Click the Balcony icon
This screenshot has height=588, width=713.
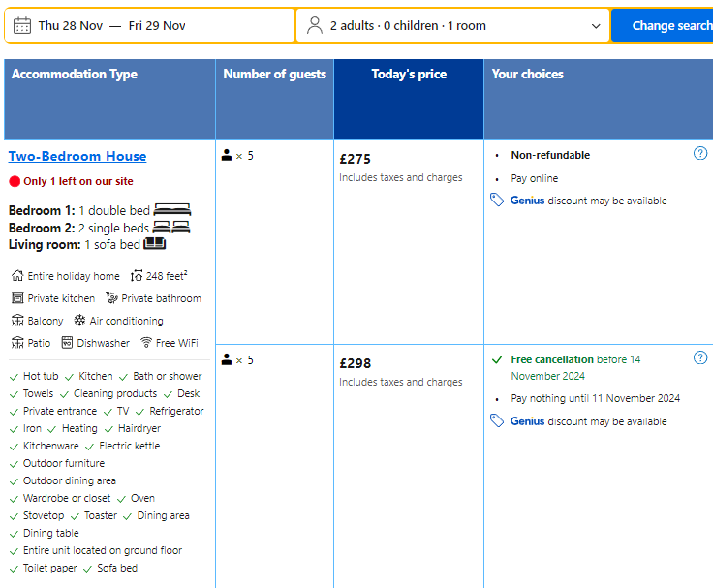17,320
